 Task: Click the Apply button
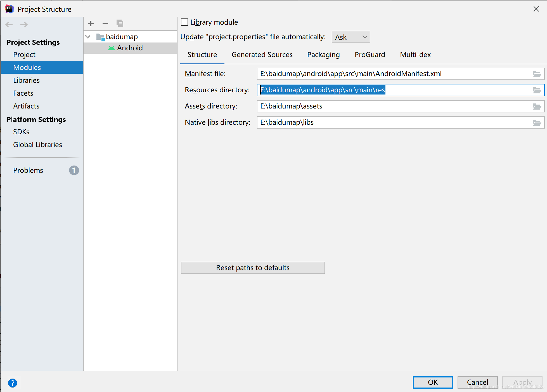(x=522, y=382)
